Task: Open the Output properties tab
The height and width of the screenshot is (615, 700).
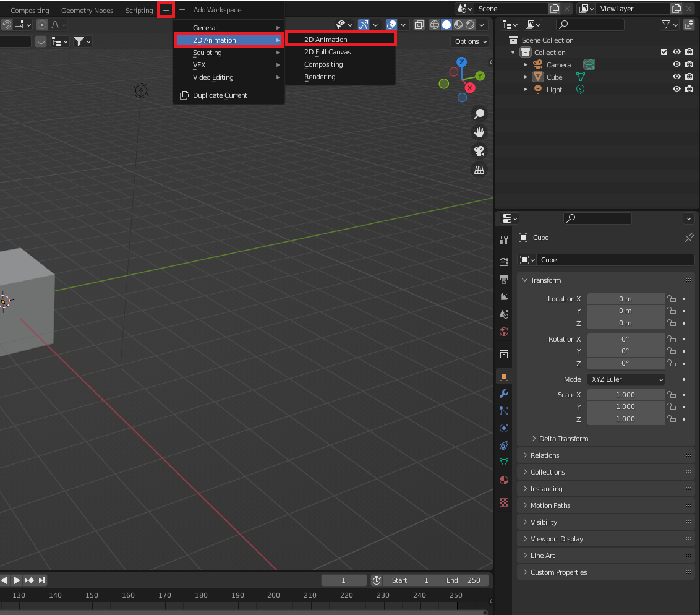Action: point(504,280)
